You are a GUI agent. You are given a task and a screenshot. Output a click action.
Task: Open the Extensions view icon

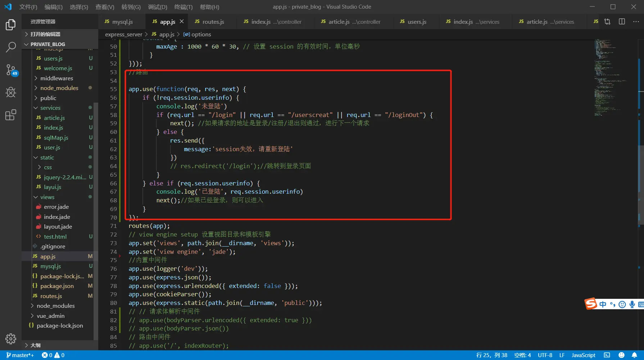coord(11,115)
